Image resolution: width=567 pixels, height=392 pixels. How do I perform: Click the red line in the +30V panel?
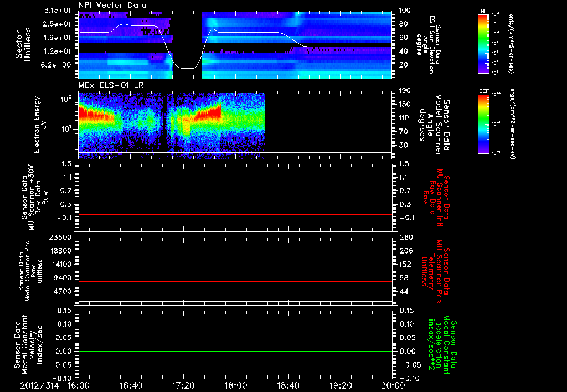(235, 214)
